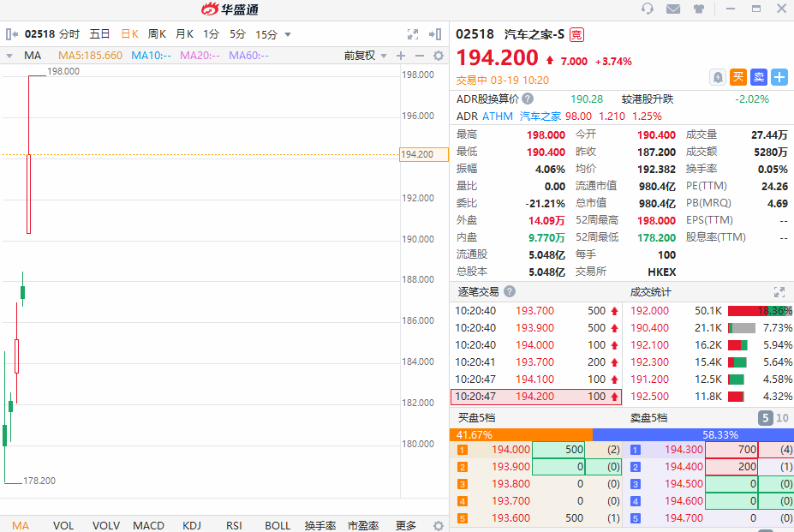794x532 pixels.
Task: Zoom in chart with plus icon
Action: point(400,56)
